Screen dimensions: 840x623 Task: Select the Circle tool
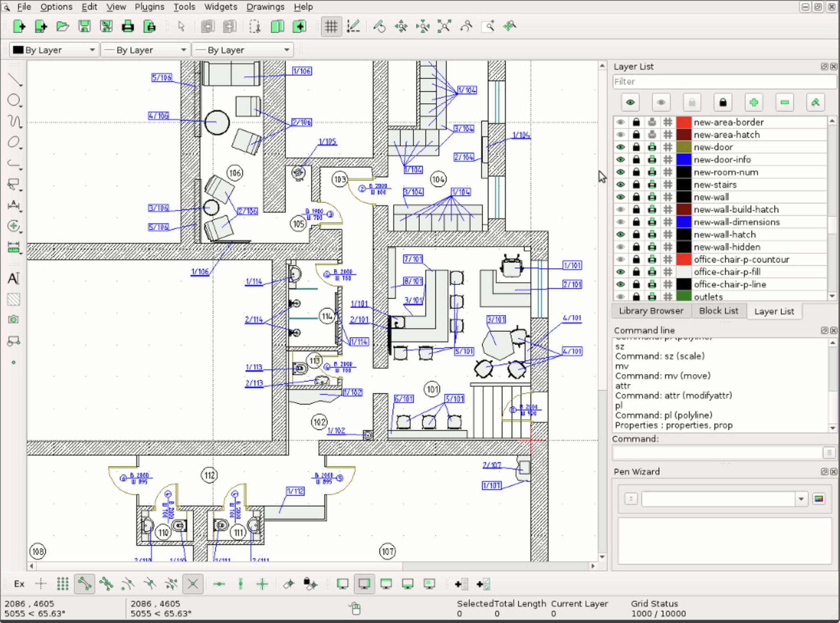[x=14, y=100]
